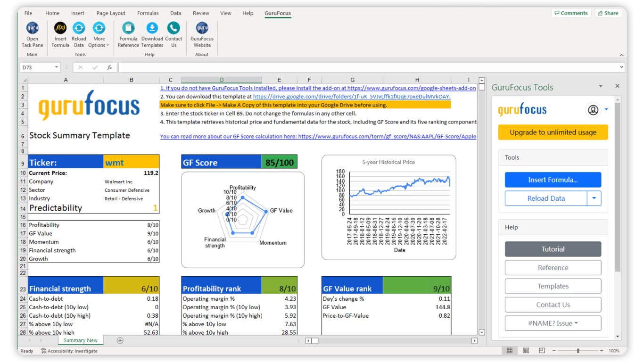This screenshot has width=644, height=362.
Task: Click the Share button
Action: [x=608, y=13]
